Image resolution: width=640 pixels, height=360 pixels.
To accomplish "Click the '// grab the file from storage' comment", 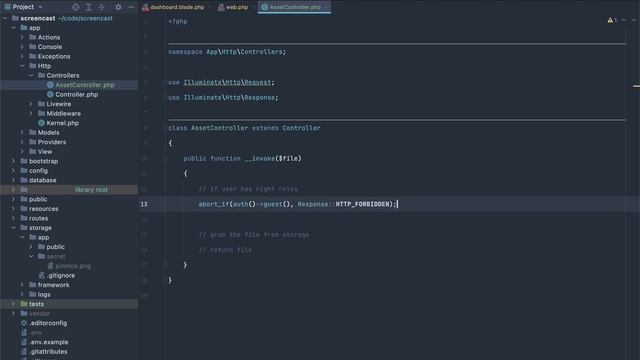I will [254, 235].
